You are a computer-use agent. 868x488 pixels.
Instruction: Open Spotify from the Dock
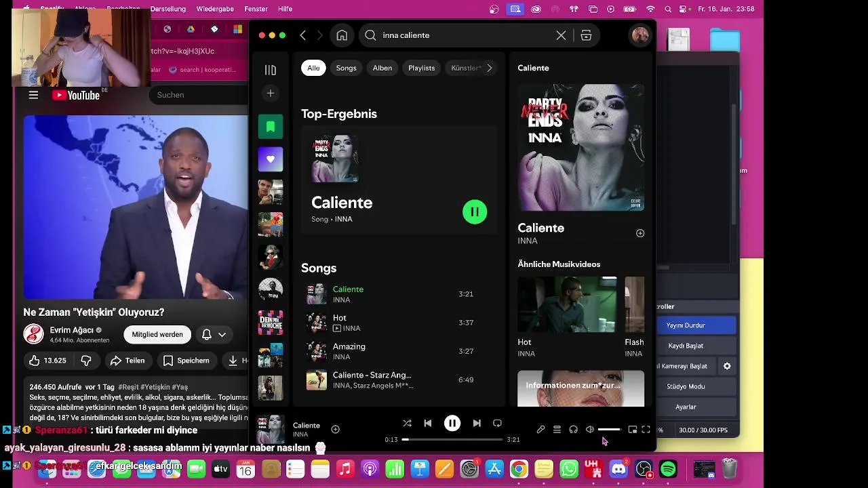pos(668,468)
